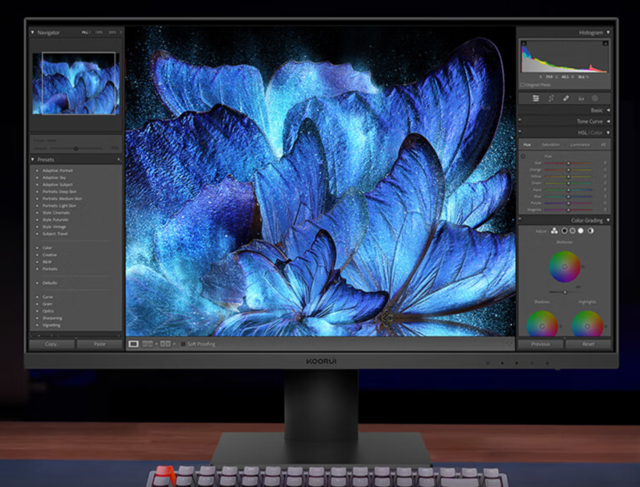Toggle the Tone Curve panel switch
Image resolution: width=640 pixels, height=487 pixels.
[520, 120]
